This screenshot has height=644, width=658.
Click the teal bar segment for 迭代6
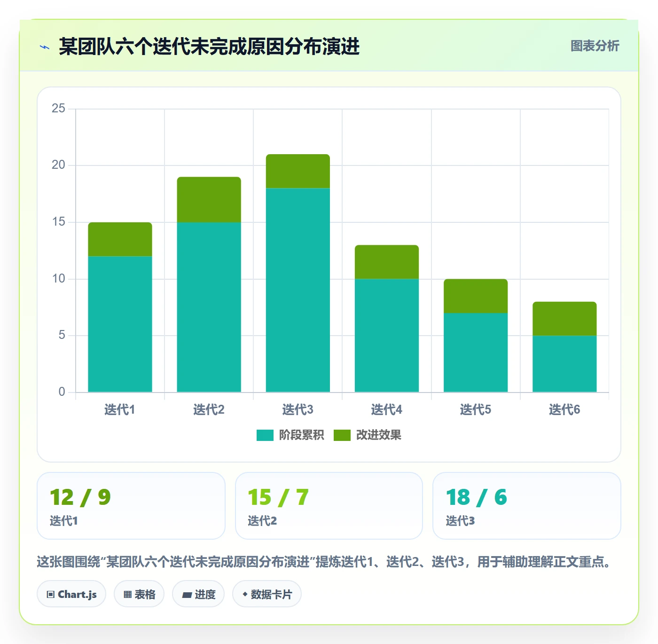[x=564, y=364]
